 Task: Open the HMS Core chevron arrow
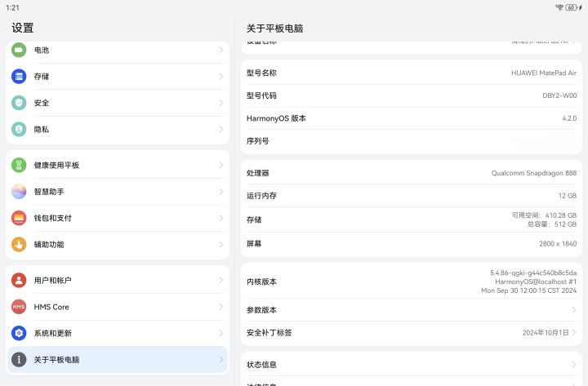click(x=220, y=307)
